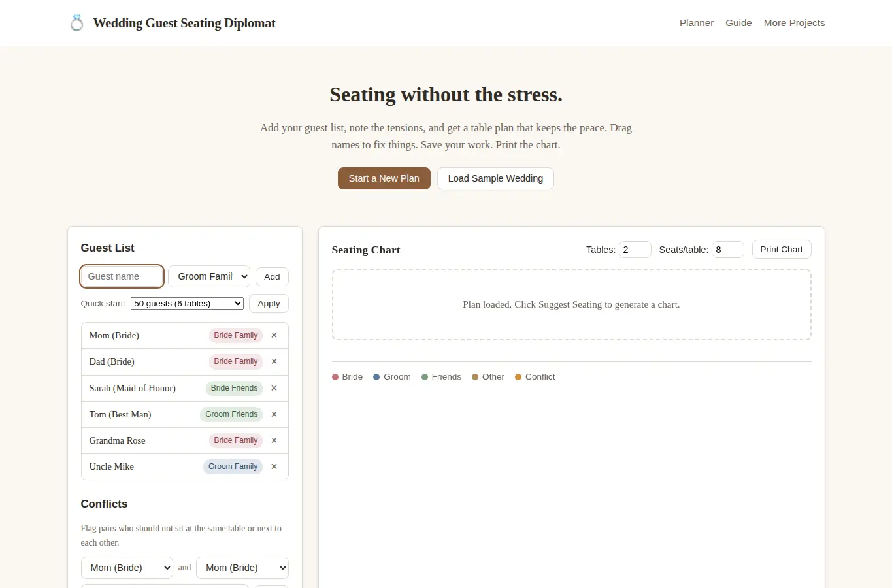The height and width of the screenshot is (588, 892).
Task: Click the Print Chart button
Action: point(782,250)
